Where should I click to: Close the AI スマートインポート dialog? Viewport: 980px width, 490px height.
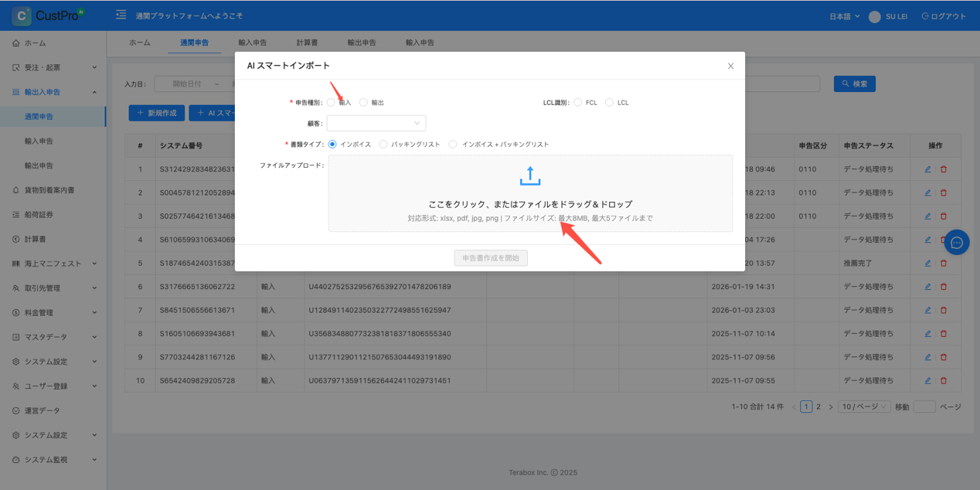click(730, 66)
